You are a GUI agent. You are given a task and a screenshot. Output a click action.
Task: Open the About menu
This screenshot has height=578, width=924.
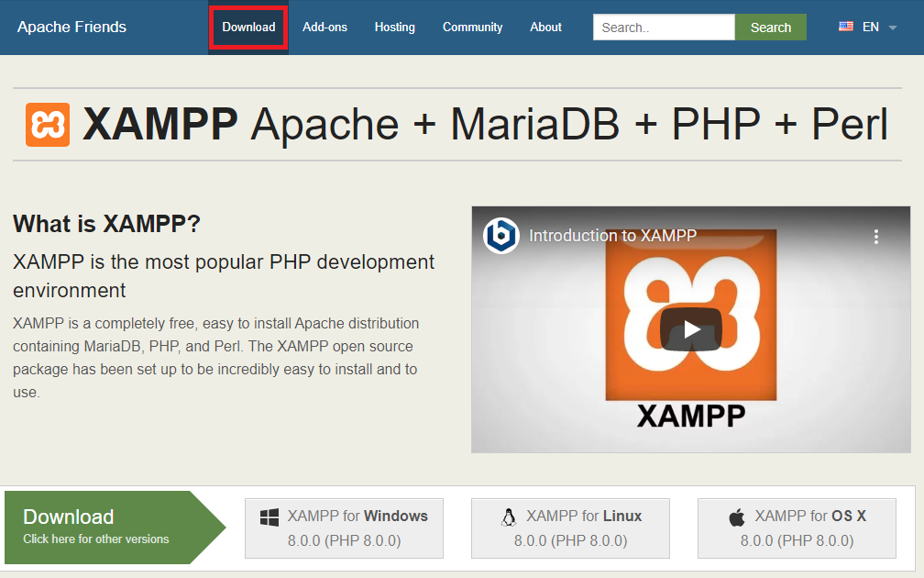(x=545, y=28)
